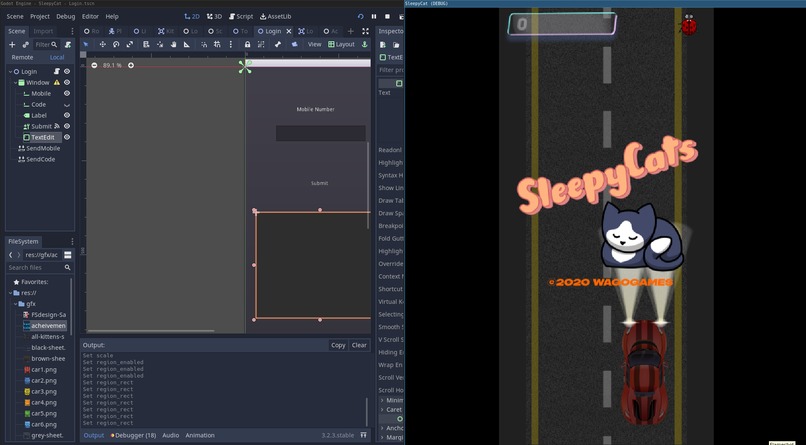Open the Project menu

40,16
